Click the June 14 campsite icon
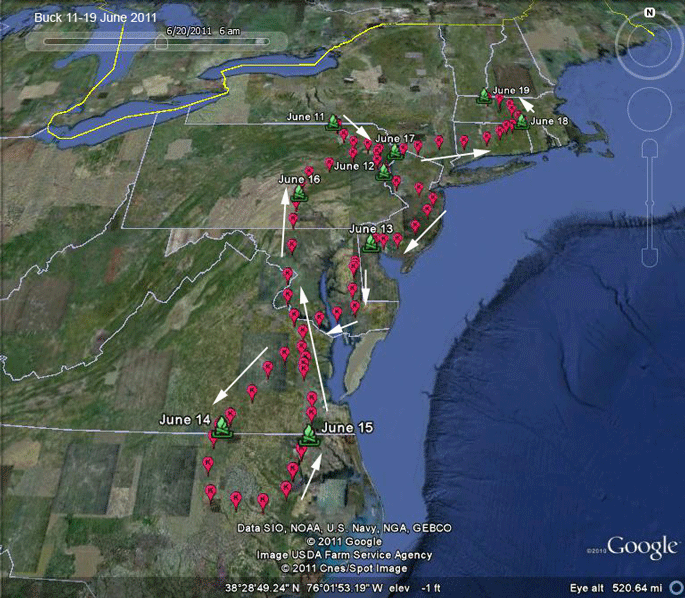 point(222,427)
